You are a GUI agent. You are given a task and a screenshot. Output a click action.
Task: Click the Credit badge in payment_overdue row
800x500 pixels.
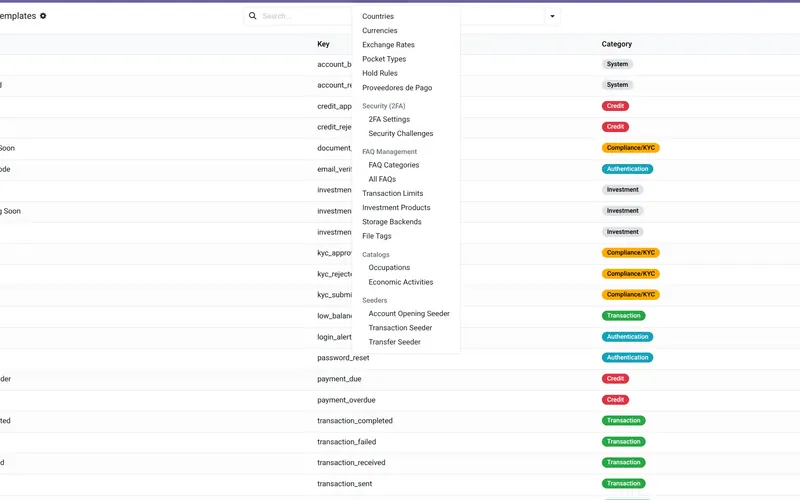click(615, 399)
